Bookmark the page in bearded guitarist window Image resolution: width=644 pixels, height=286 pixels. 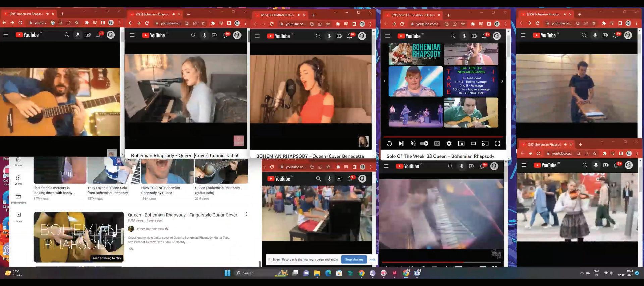coord(77,23)
